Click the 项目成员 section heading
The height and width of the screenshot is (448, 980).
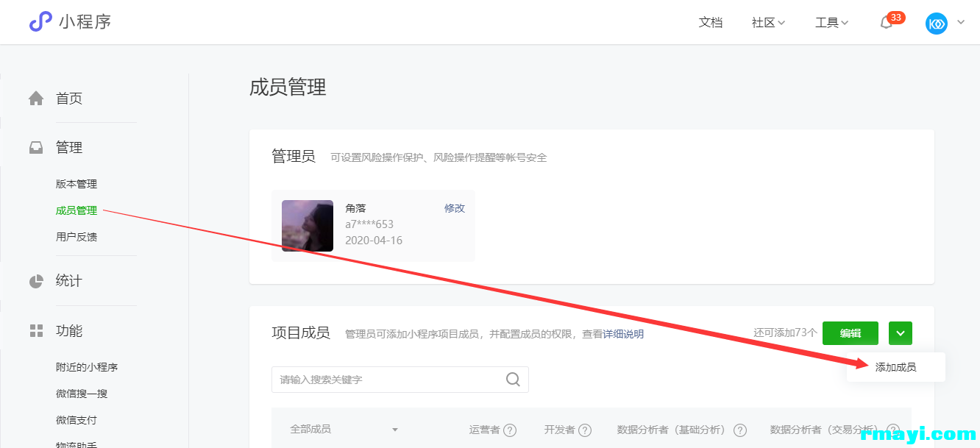(x=301, y=333)
